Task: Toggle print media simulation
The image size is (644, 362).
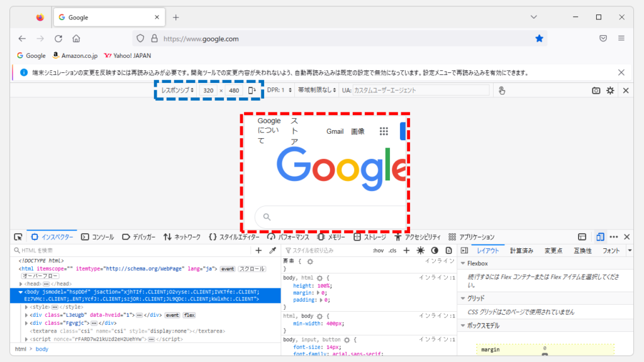Action: 448,250
